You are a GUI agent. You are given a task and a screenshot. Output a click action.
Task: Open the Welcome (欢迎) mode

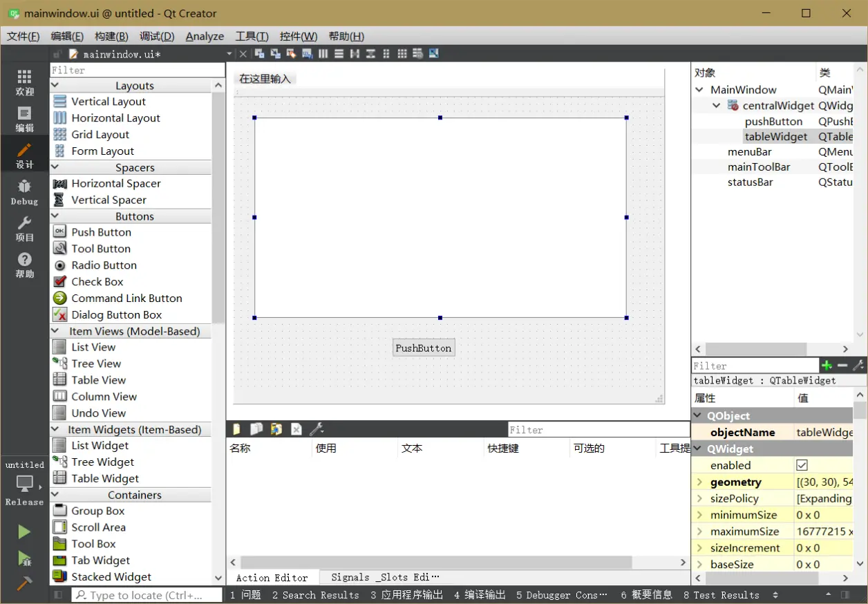[x=24, y=82]
